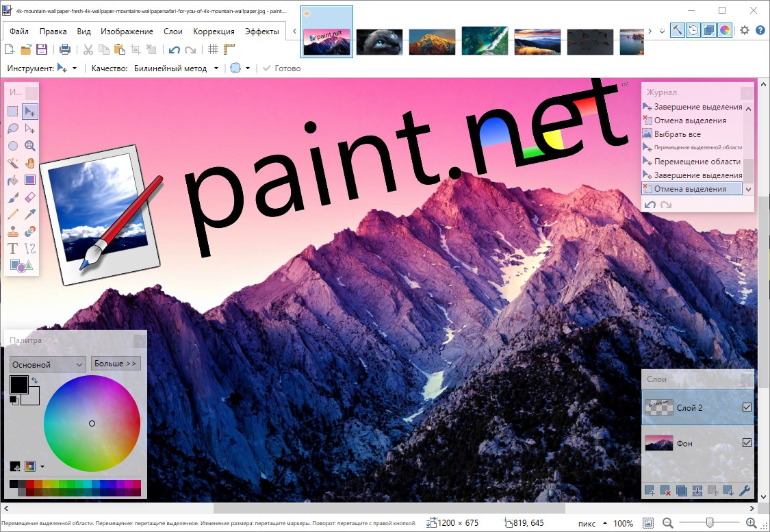Toggle visibility of Слой 2 layer
770x532 pixels.
point(747,407)
